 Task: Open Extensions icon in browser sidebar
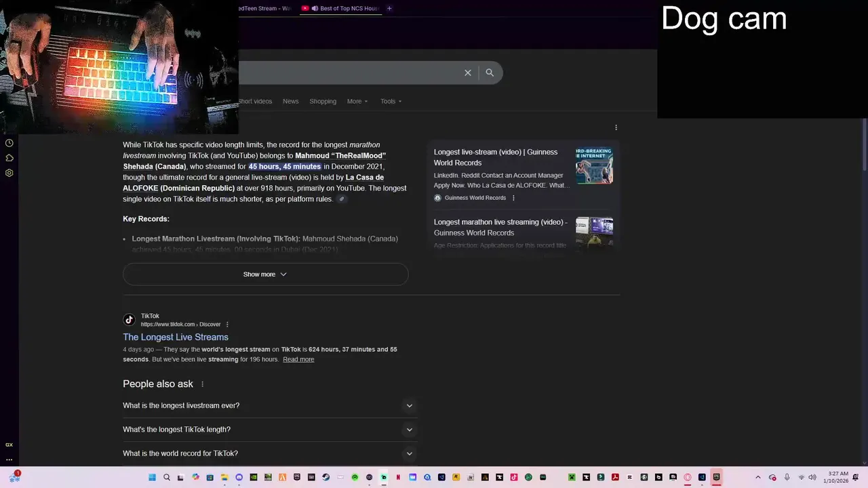pos(9,158)
